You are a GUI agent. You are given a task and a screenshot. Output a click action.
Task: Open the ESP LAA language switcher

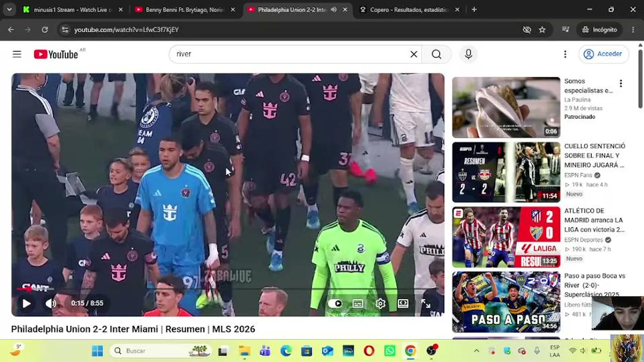coord(555,351)
